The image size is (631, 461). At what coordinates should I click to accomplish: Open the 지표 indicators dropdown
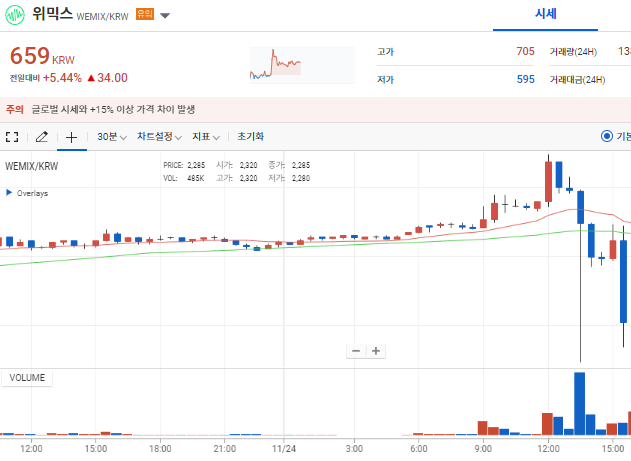(206, 137)
